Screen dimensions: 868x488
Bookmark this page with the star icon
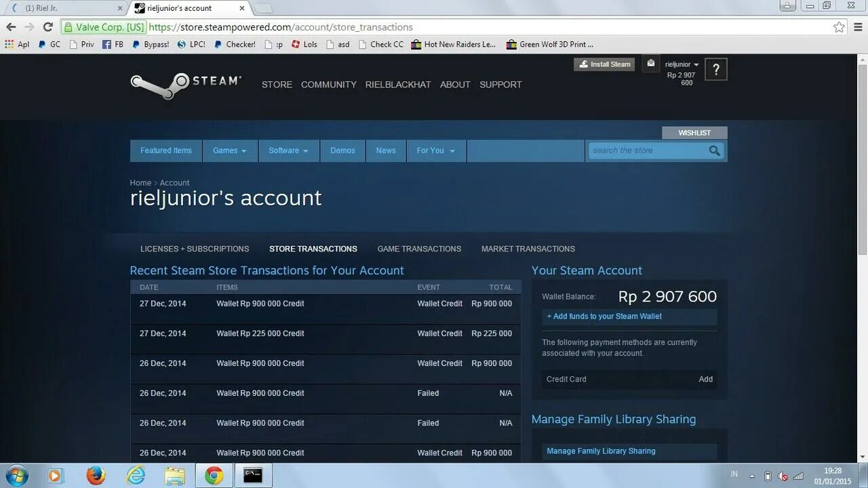point(839,27)
